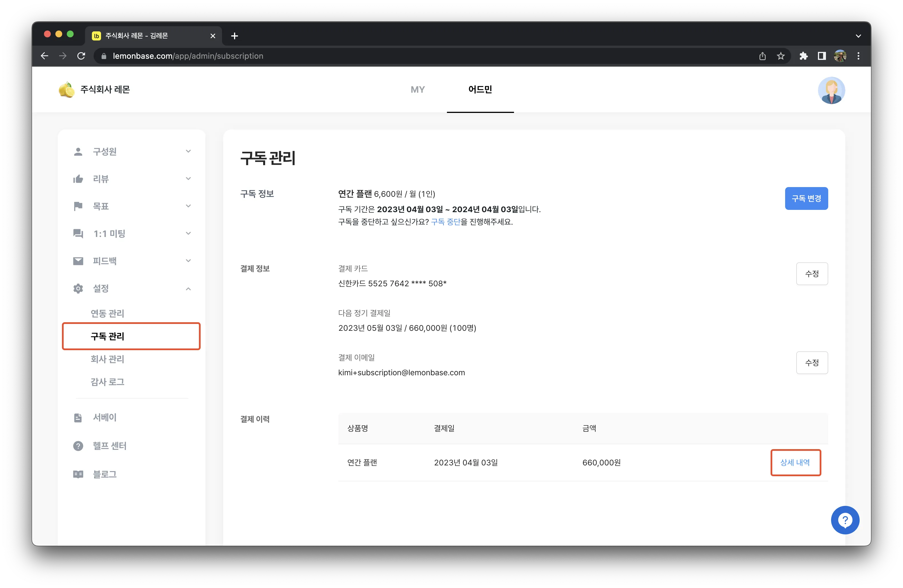Close the 주식회사 레몬 browser tab

tap(213, 36)
